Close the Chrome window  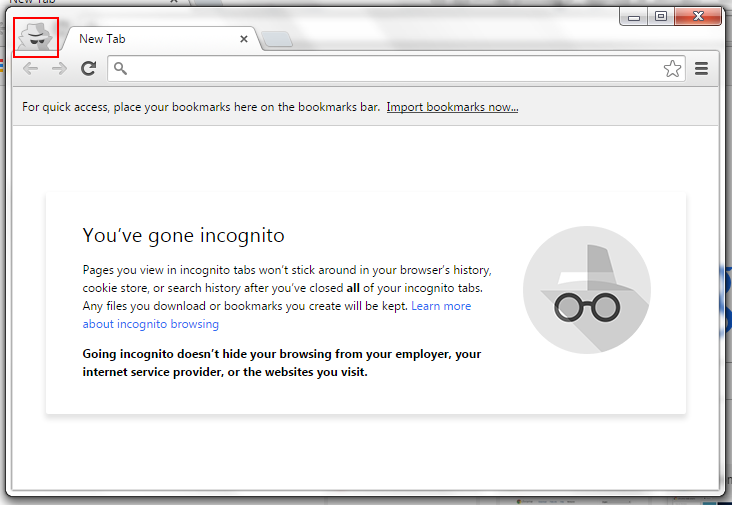click(698, 17)
